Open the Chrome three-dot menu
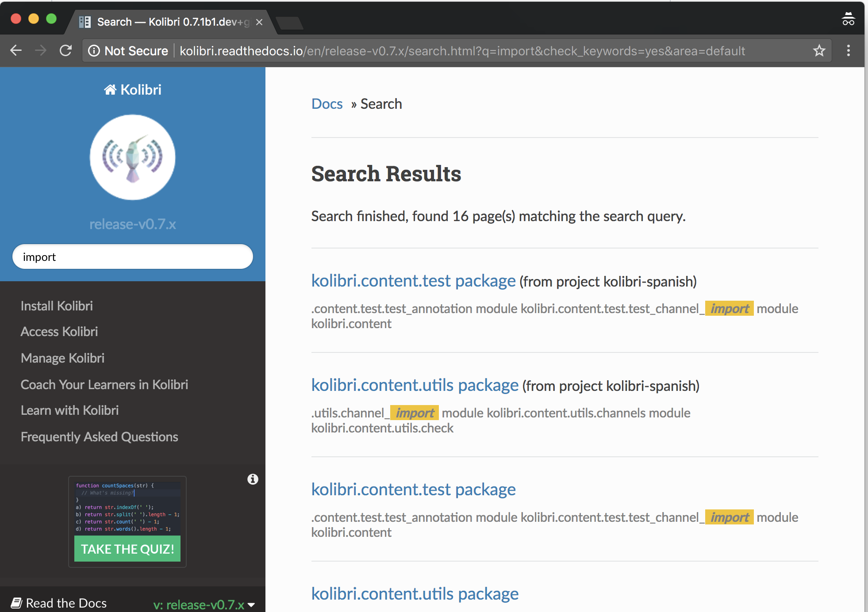 [848, 50]
